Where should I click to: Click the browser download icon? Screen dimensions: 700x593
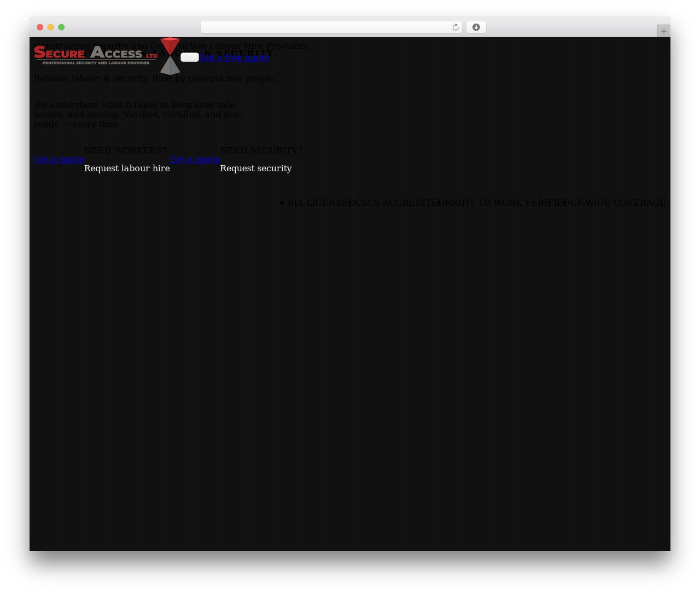pyautogui.click(x=476, y=27)
